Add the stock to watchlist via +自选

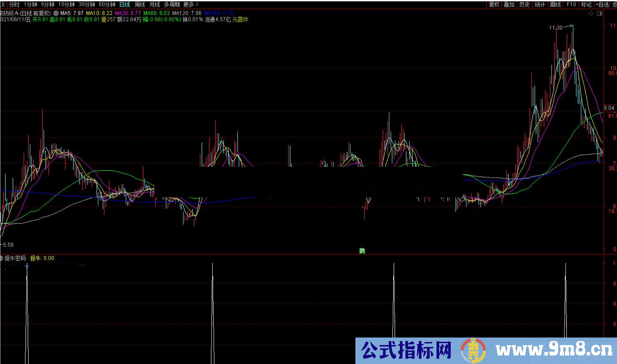click(x=601, y=5)
